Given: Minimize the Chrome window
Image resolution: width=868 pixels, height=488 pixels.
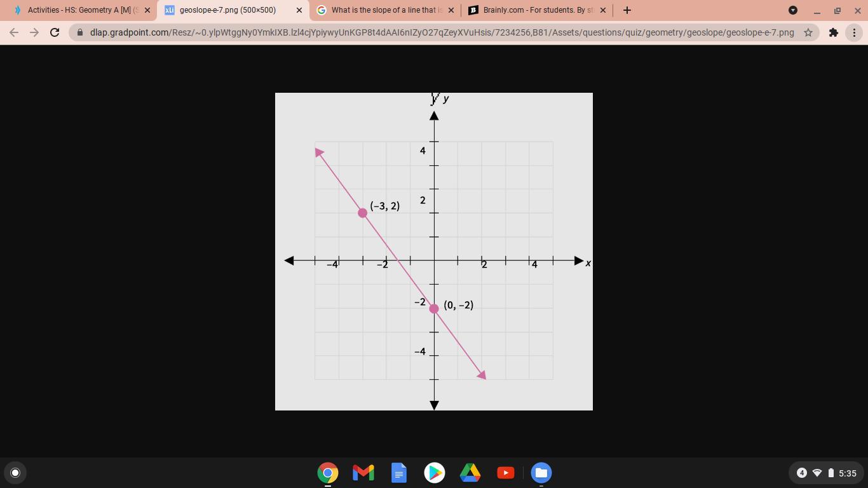Looking at the screenshot, I should click(x=817, y=10).
